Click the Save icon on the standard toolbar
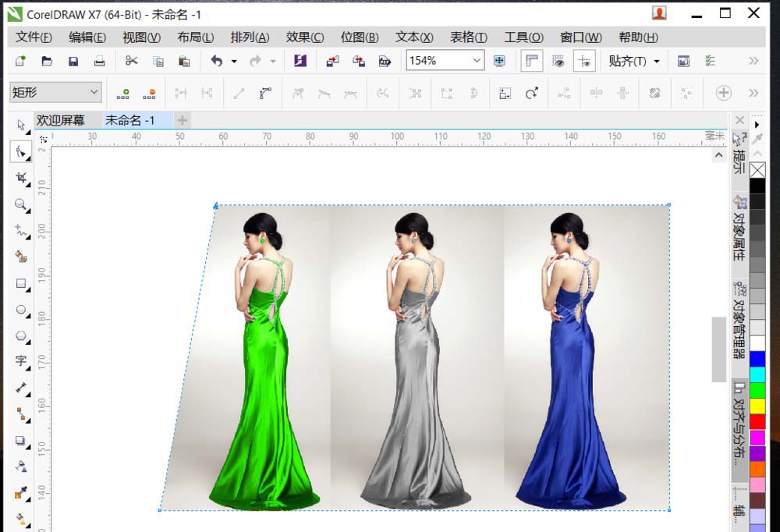780x532 pixels. tap(73, 61)
